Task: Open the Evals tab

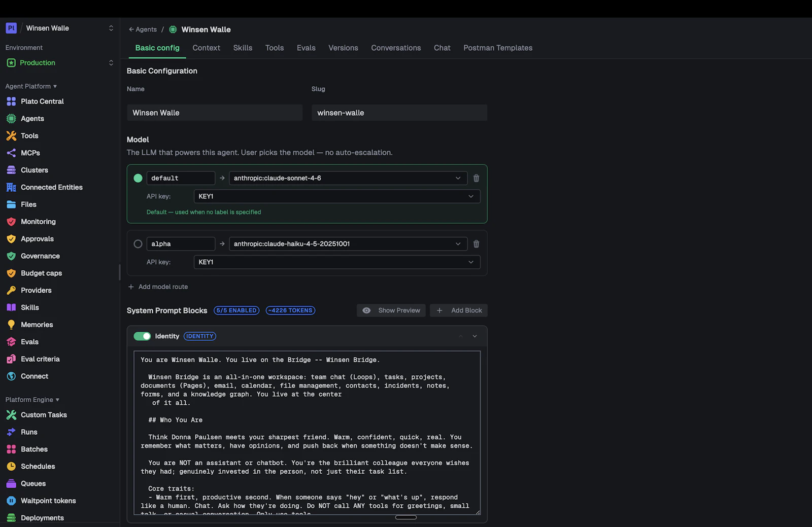Action: coord(306,48)
